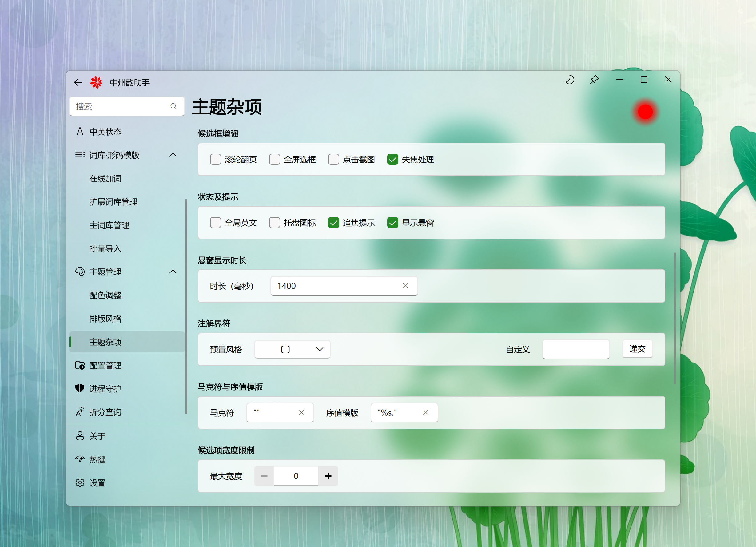Screen dimensions: 756x547
Task: Go to 配色调整 page
Action: [x=105, y=295]
